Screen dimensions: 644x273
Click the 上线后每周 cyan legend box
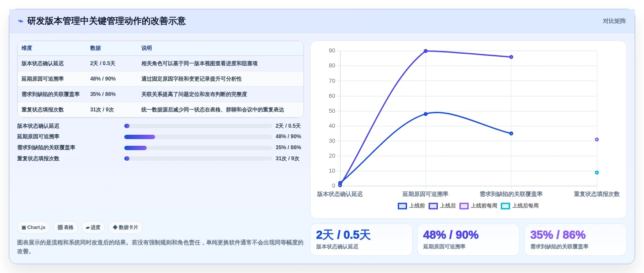point(505,206)
